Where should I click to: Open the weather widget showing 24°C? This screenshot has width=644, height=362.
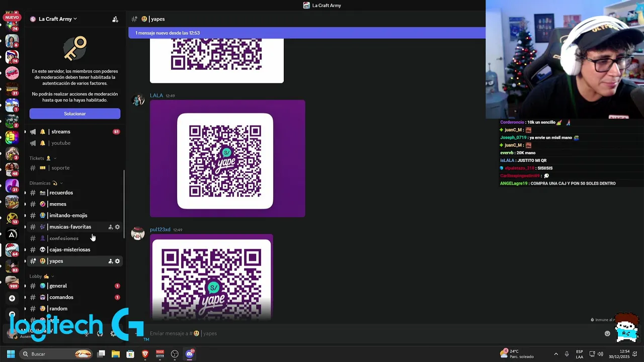tap(517, 354)
